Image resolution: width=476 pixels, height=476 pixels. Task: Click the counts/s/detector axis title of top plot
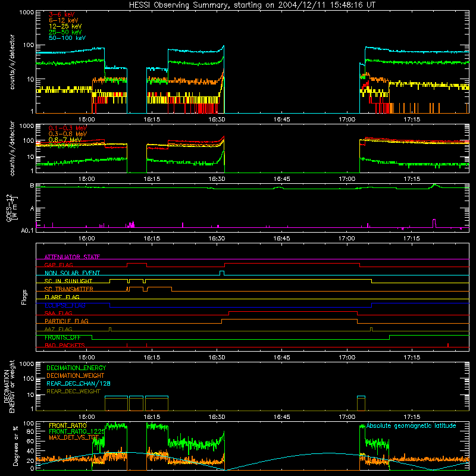click(12, 62)
